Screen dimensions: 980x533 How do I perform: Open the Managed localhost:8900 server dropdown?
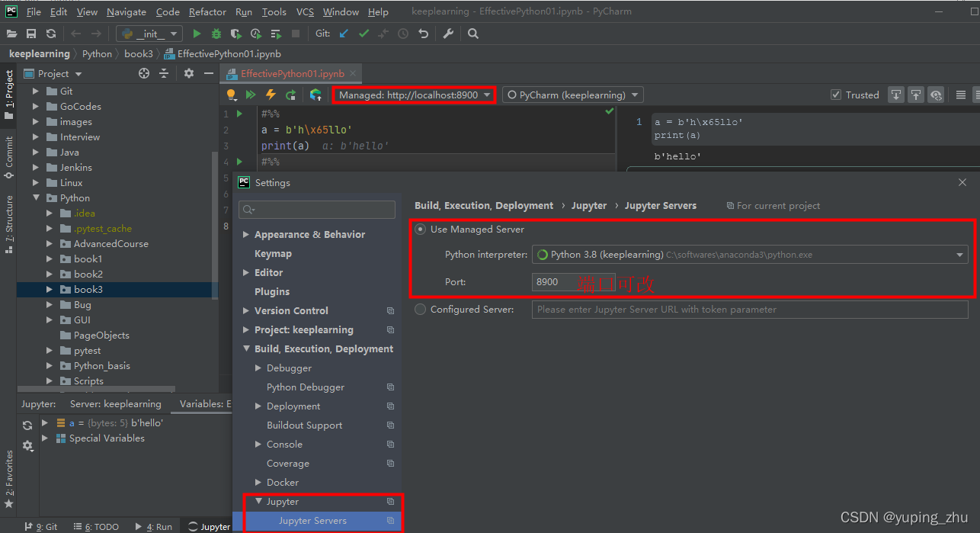(x=415, y=95)
